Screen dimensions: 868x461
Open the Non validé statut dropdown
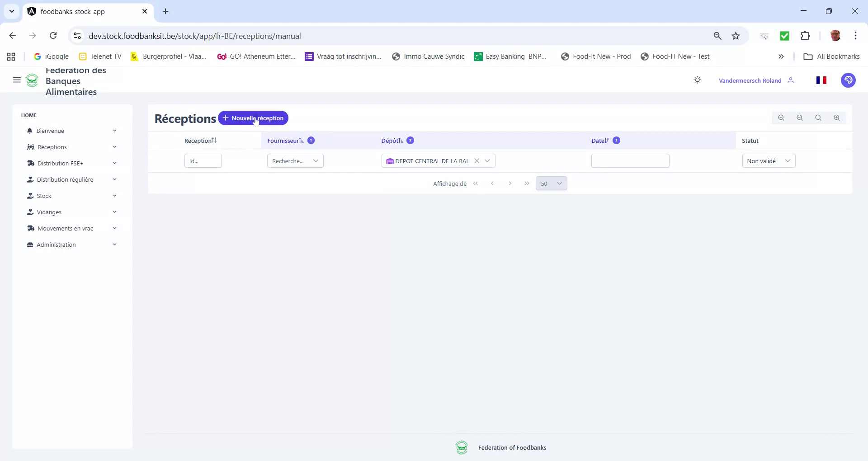tap(769, 160)
